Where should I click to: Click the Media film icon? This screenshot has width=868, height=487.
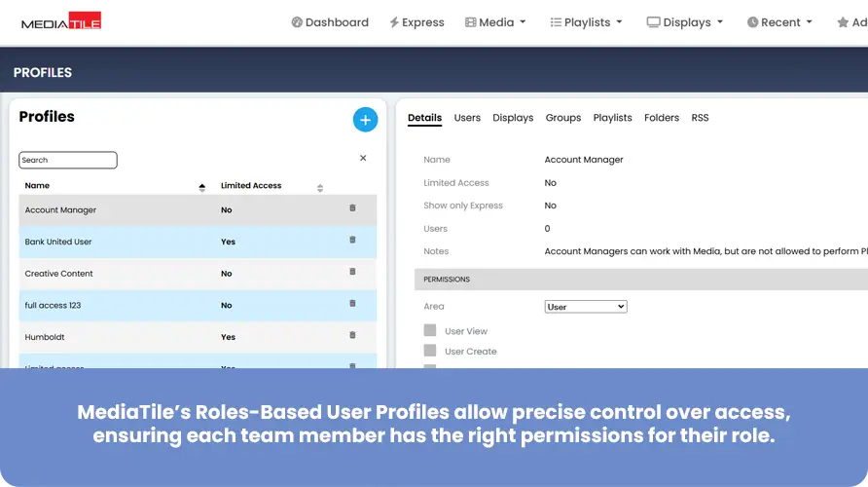(x=471, y=22)
